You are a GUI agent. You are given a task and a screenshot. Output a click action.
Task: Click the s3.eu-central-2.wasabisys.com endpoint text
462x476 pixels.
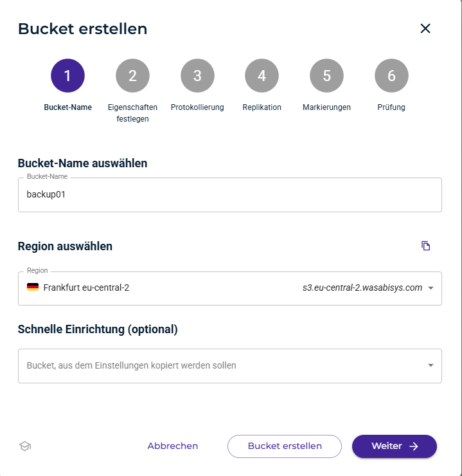point(362,288)
